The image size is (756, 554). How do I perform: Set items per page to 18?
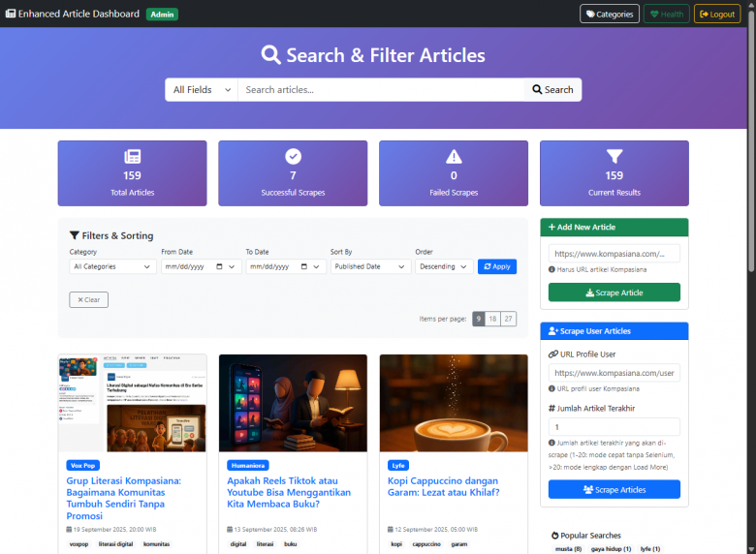[493, 319]
